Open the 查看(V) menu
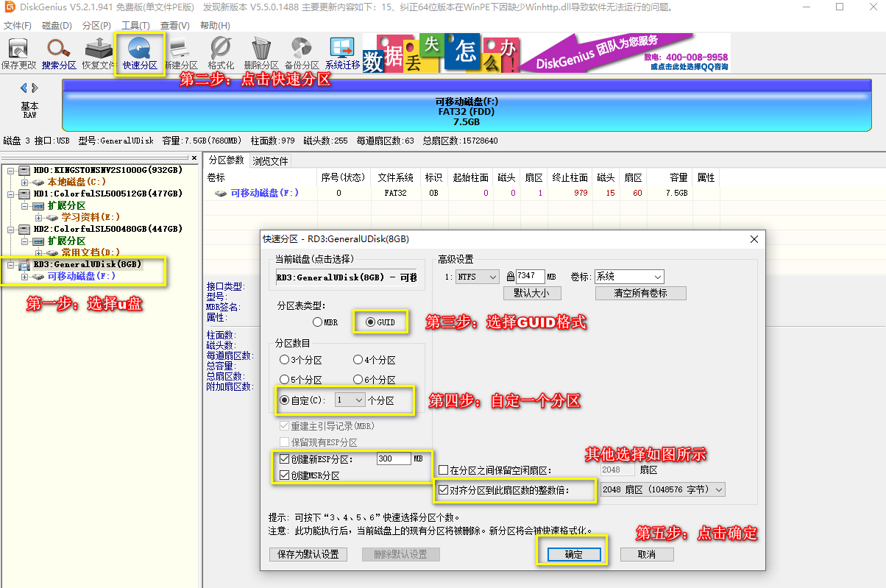The image size is (886, 588). pyautogui.click(x=174, y=25)
